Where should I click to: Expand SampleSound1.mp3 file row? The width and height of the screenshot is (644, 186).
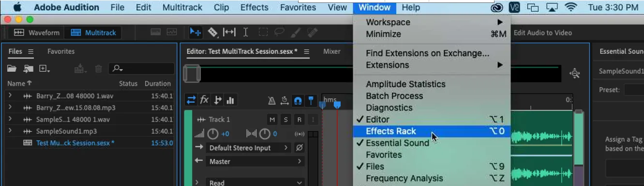pos(10,131)
